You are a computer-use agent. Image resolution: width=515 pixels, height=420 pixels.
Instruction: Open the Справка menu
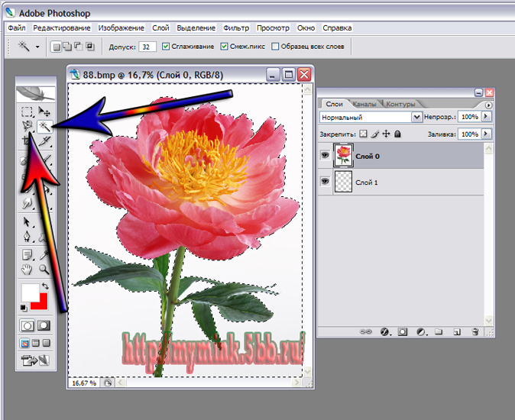[x=337, y=28]
